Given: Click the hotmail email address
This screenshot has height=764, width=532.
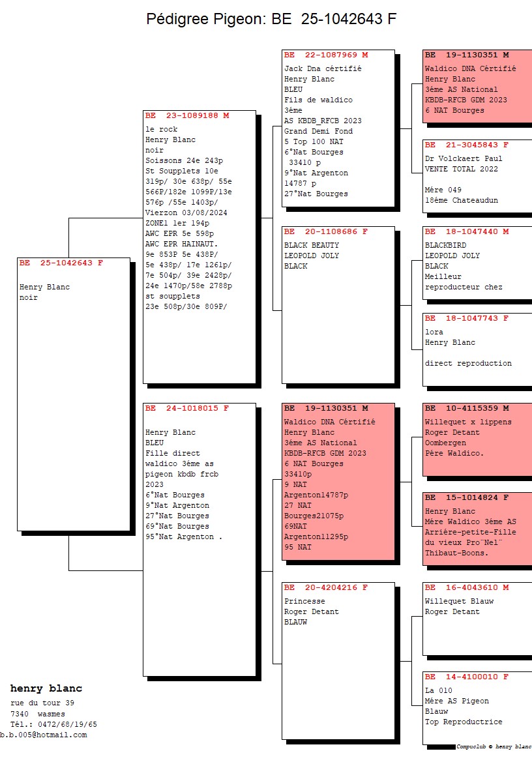Looking at the screenshot, I should (x=44, y=735).
